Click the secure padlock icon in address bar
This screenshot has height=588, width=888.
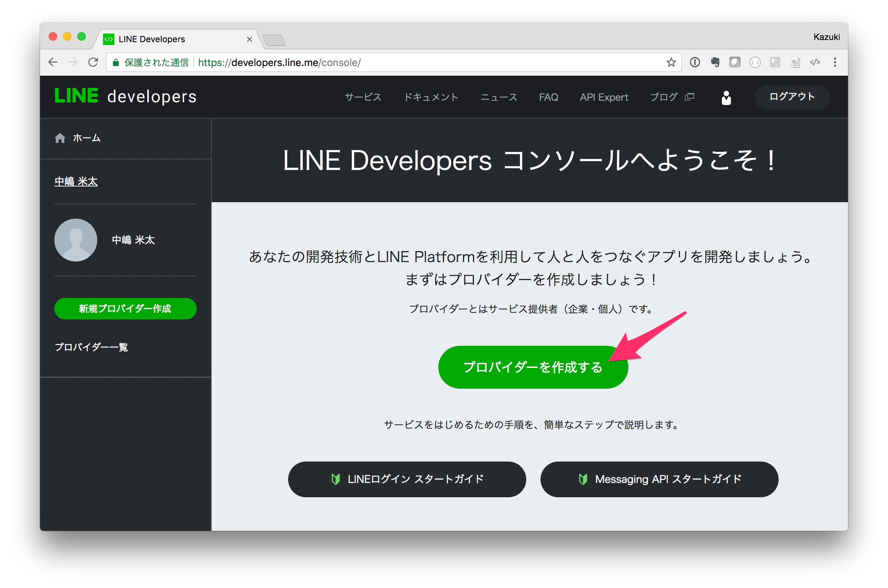coord(116,62)
